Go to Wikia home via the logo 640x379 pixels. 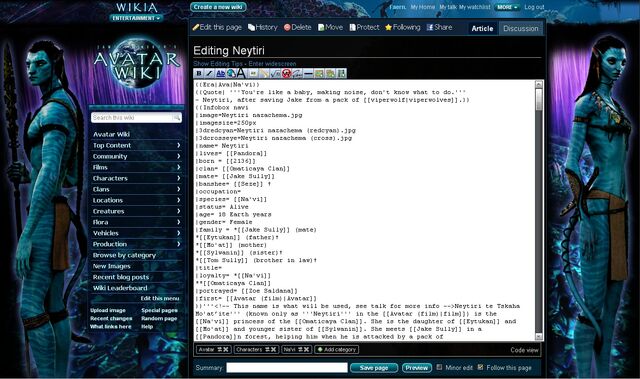coord(136,7)
